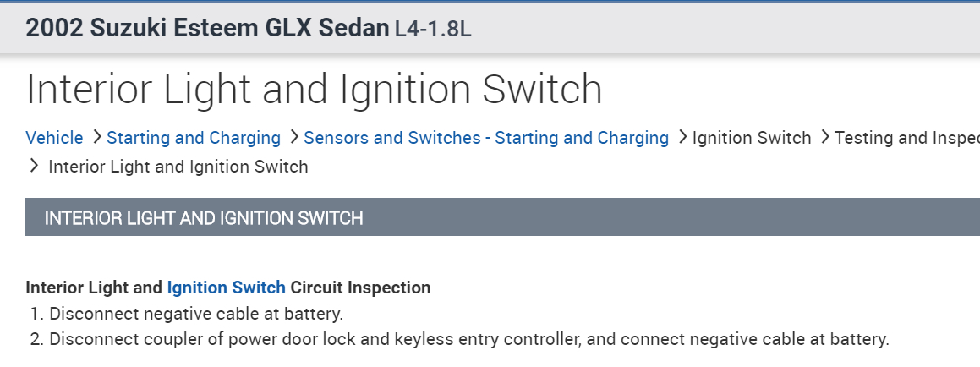This screenshot has height=367, width=980.
Task: Click the final Interior Light and Ignition Switch breadcrumb
Action: point(178,167)
